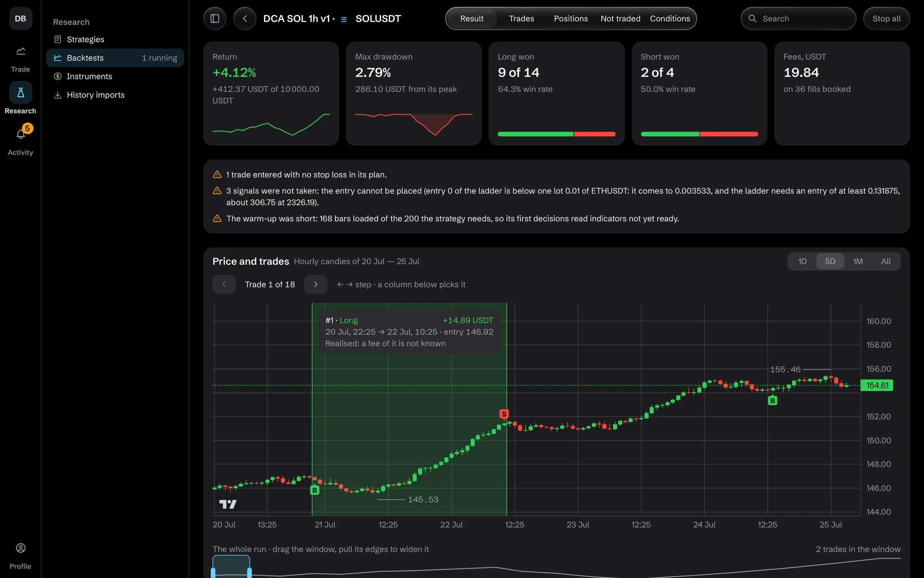This screenshot has width=924, height=578.
Task: Open Strategies in the Research menu
Action: pyautogui.click(x=115, y=39)
